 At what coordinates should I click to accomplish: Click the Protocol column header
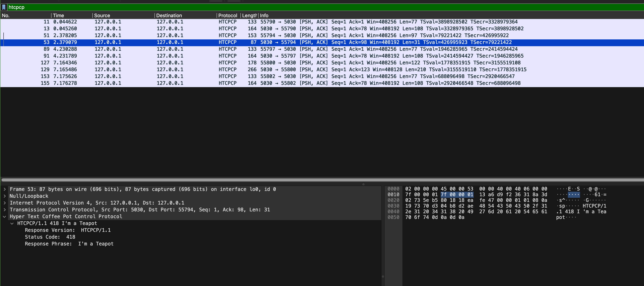[x=228, y=16]
